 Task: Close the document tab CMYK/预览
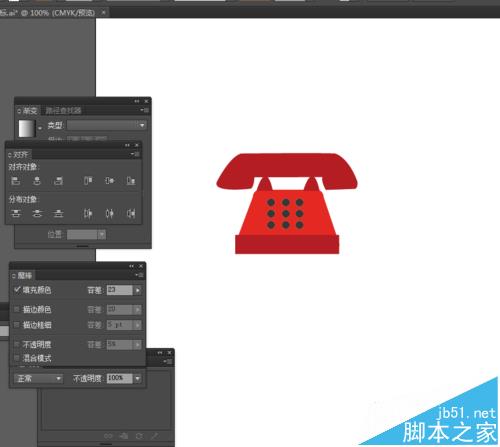point(104,12)
